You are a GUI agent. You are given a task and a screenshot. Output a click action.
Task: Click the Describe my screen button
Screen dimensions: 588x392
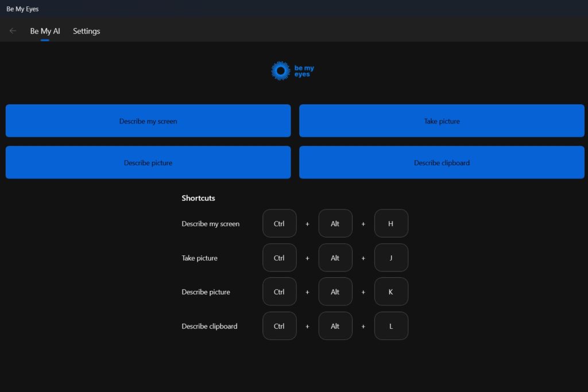point(148,121)
